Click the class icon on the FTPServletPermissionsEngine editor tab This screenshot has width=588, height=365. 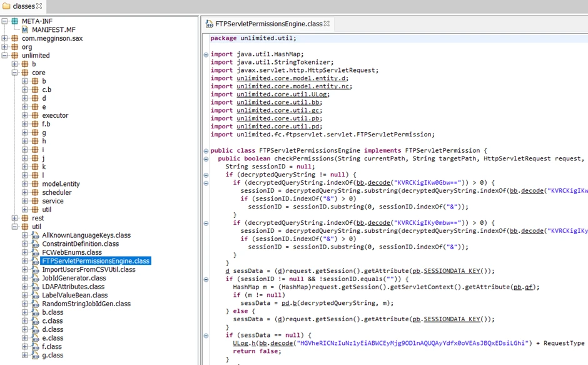click(208, 24)
